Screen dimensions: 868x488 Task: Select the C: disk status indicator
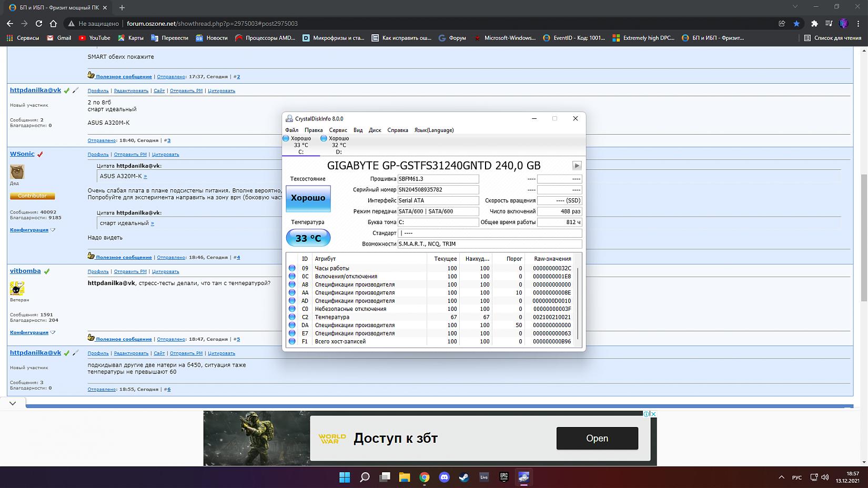pos(300,145)
